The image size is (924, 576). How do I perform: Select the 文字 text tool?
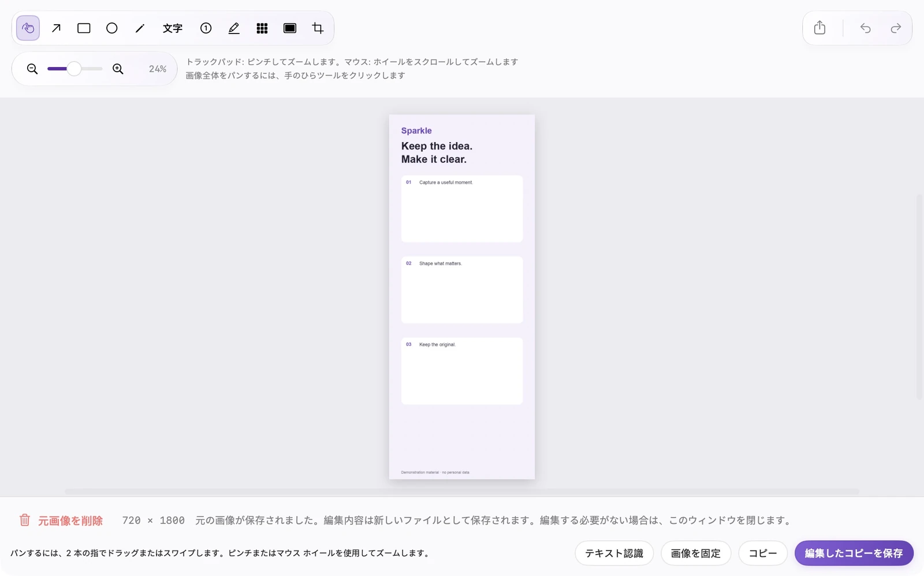pyautogui.click(x=173, y=28)
